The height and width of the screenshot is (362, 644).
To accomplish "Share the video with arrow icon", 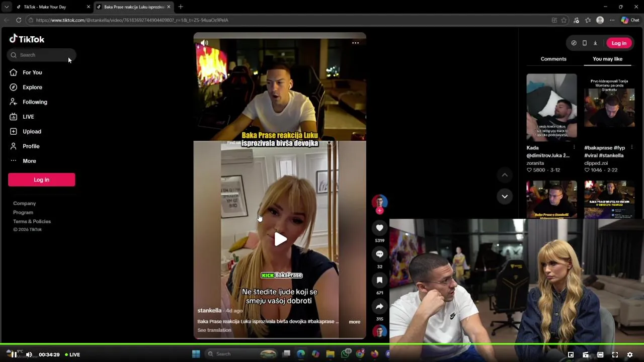I will 379,306.
